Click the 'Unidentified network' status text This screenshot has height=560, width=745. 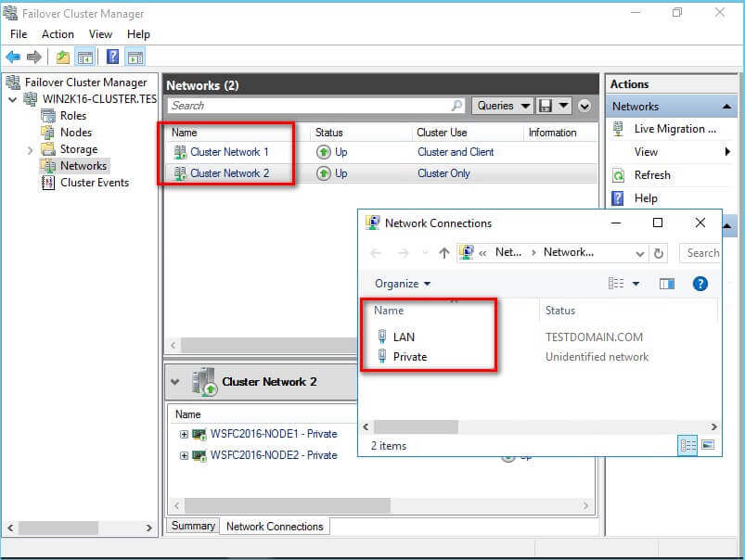[597, 357]
